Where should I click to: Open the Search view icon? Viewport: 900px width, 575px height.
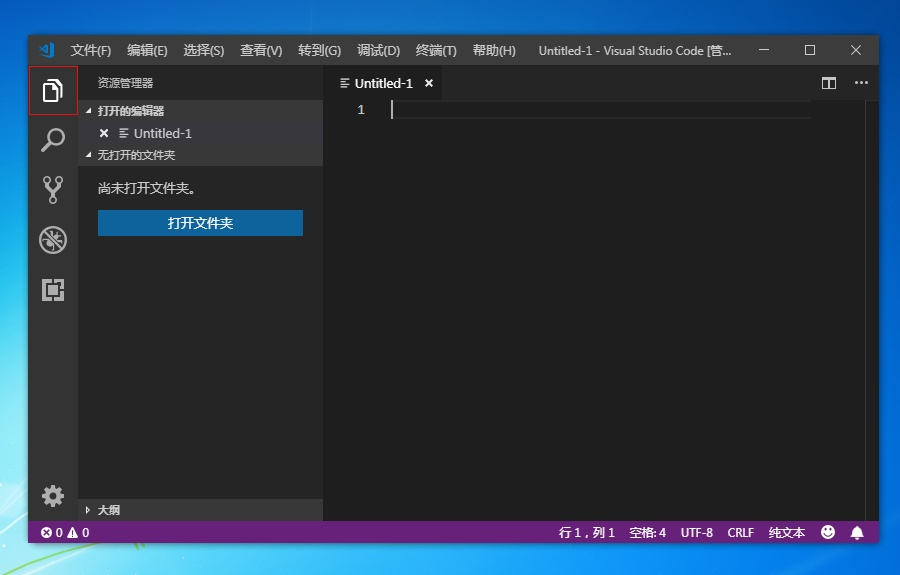53,139
